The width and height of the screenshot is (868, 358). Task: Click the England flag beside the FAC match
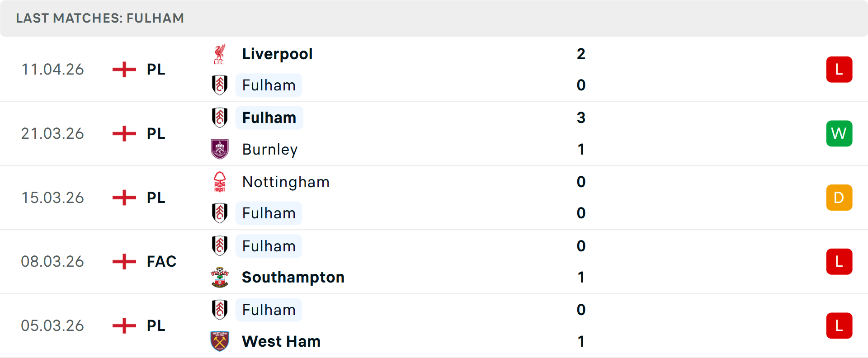(123, 261)
